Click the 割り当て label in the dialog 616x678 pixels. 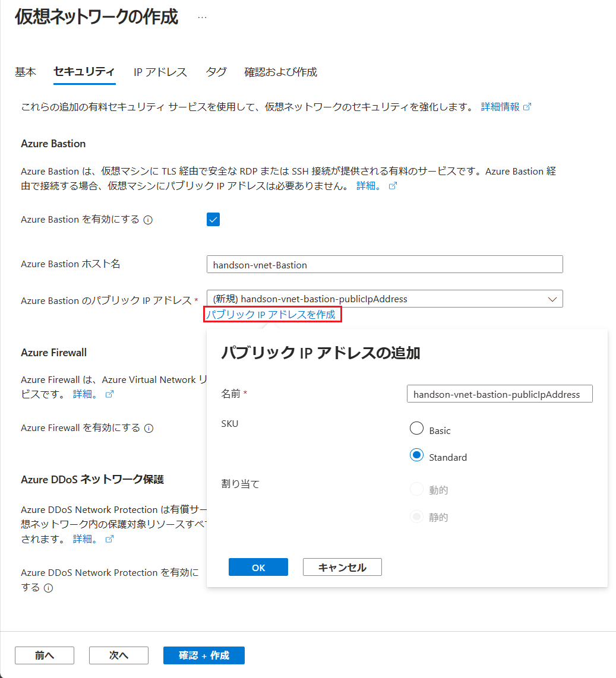point(240,484)
